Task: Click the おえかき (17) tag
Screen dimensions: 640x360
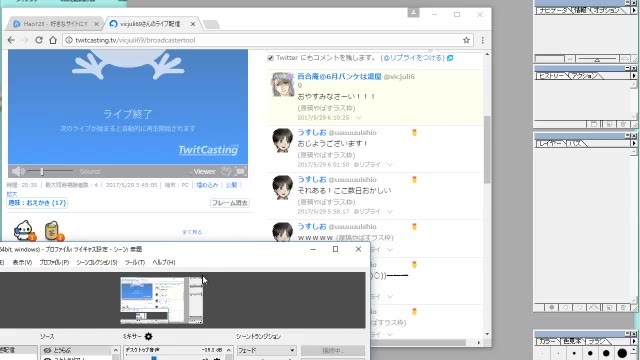Action: tap(37, 203)
